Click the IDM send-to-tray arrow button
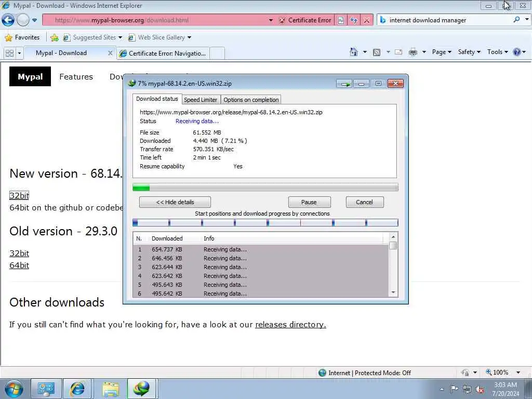This screenshot has width=532, height=399. pyautogui.click(x=344, y=84)
